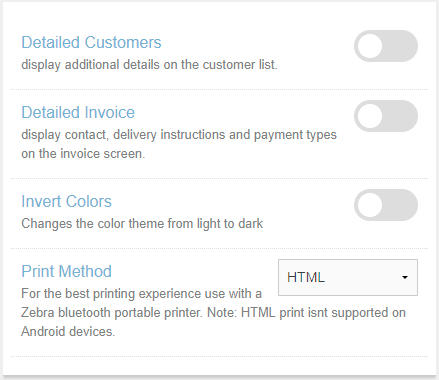Viewport: 439px width, 380px height.
Task: Click 'Changes the color theme from light to dark'
Action: pyautogui.click(x=142, y=224)
